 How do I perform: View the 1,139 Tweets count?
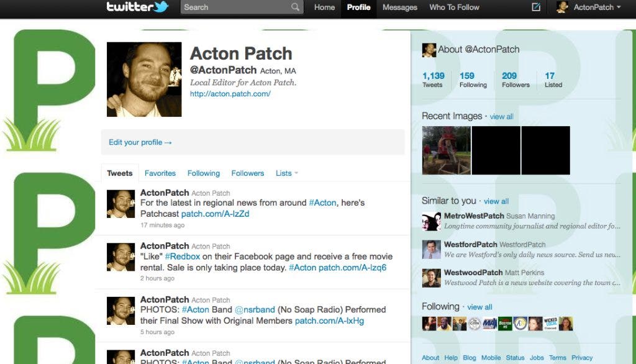click(x=433, y=80)
